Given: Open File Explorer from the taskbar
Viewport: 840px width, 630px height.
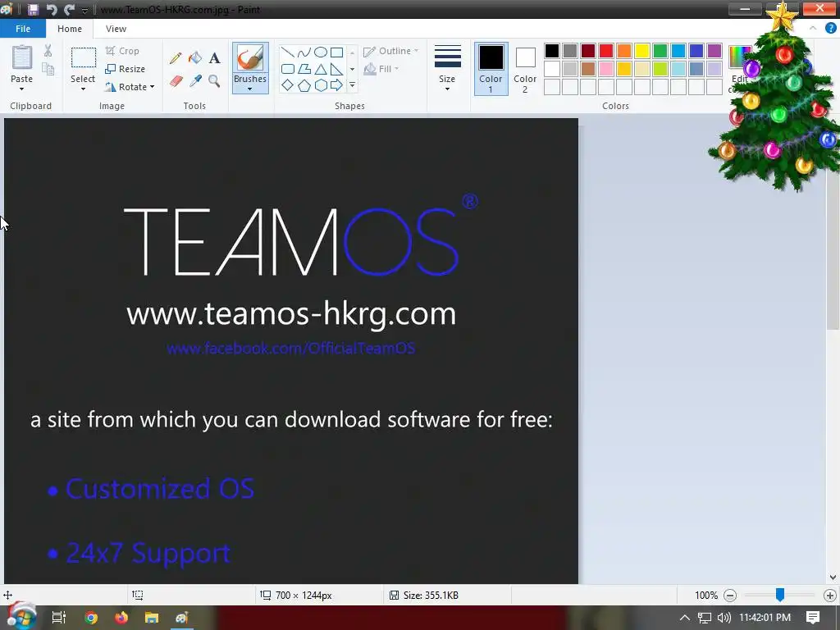Looking at the screenshot, I should pyautogui.click(x=152, y=618).
